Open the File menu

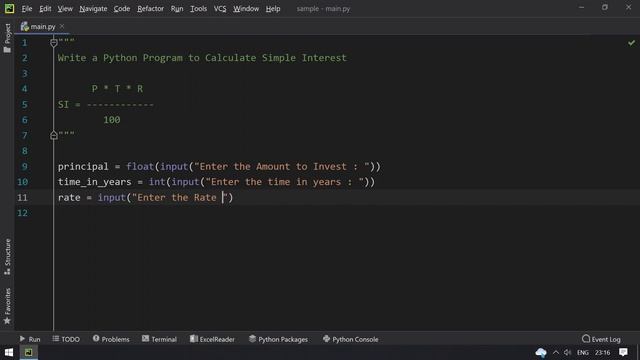(27, 9)
